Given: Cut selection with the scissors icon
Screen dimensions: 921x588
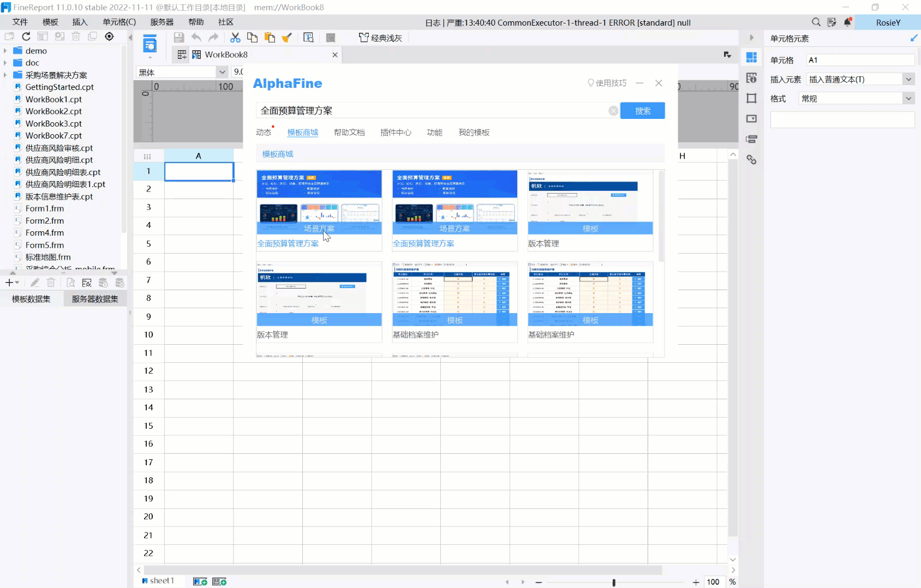Looking at the screenshot, I should pyautogui.click(x=235, y=38).
